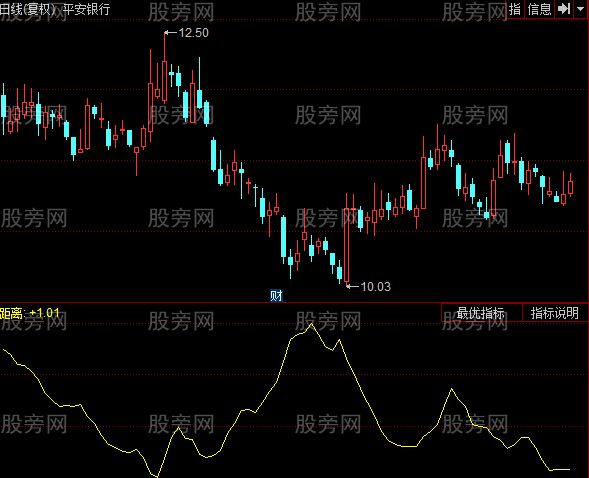Click the 日线(复权) period label

click(x=27, y=9)
